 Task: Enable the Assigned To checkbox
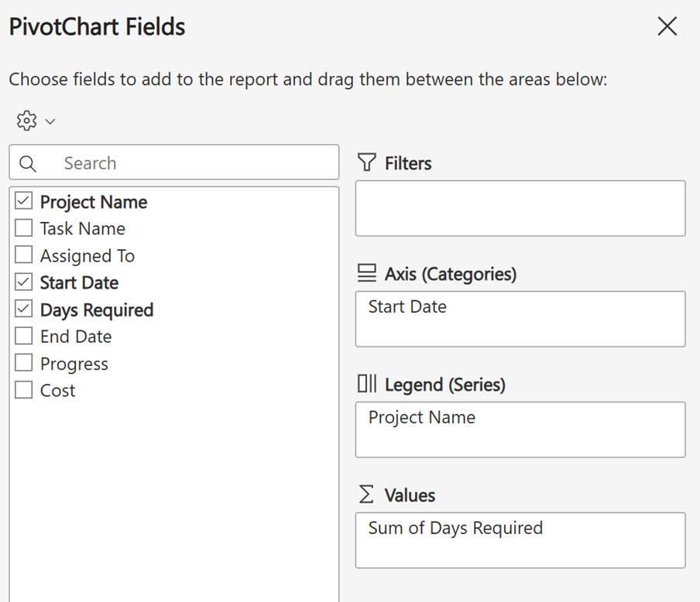(x=24, y=255)
